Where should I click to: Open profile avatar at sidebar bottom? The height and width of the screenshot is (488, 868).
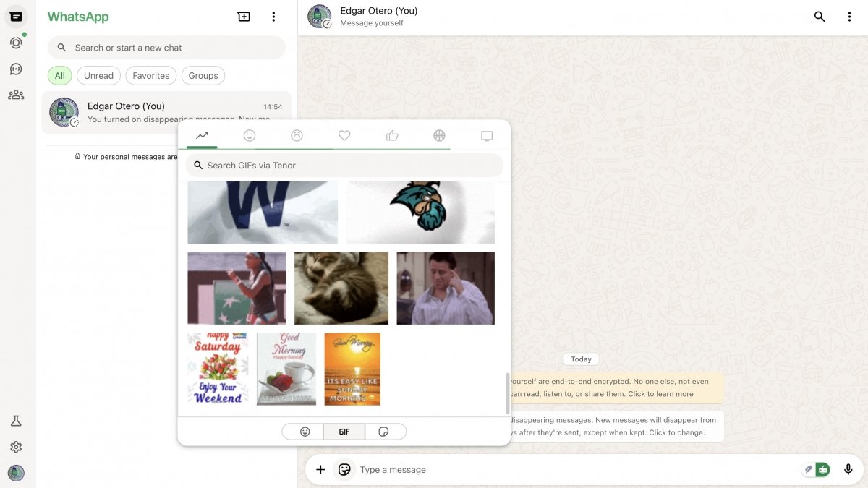(16, 473)
